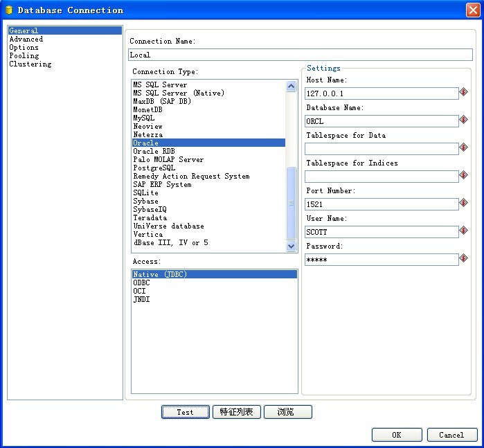484x448 pixels.
Task: Select PostgreSQL connection type
Action: [208, 168]
